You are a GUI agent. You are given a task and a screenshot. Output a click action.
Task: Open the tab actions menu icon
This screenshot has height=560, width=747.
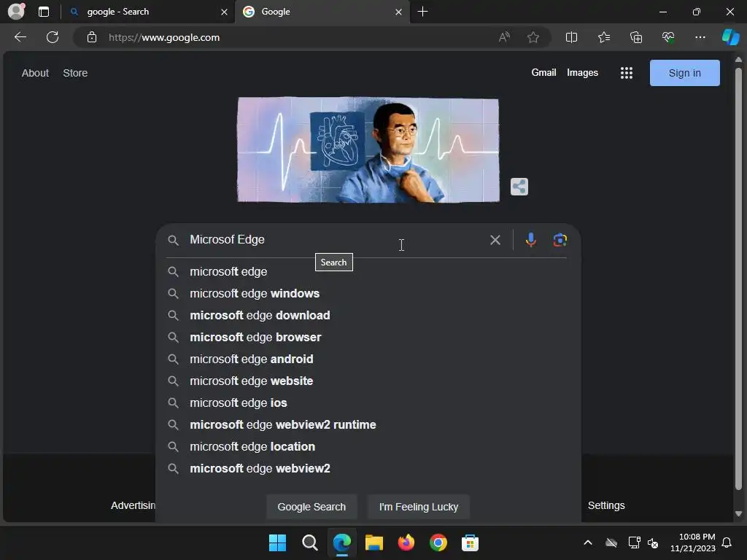click(44, 12)
